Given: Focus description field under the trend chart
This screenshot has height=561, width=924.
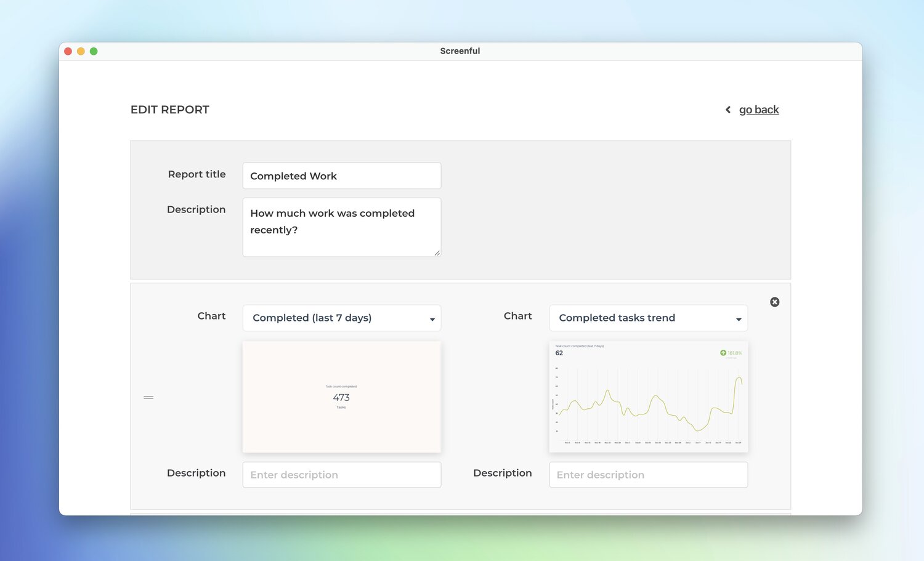Looking at the screenshot, I should point(649,475).
